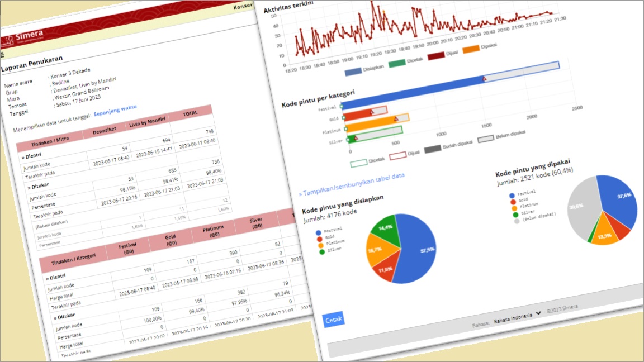Toggle the Sudah dipakai legend entry
644x362 pixels.
click(x=432, y=149)
